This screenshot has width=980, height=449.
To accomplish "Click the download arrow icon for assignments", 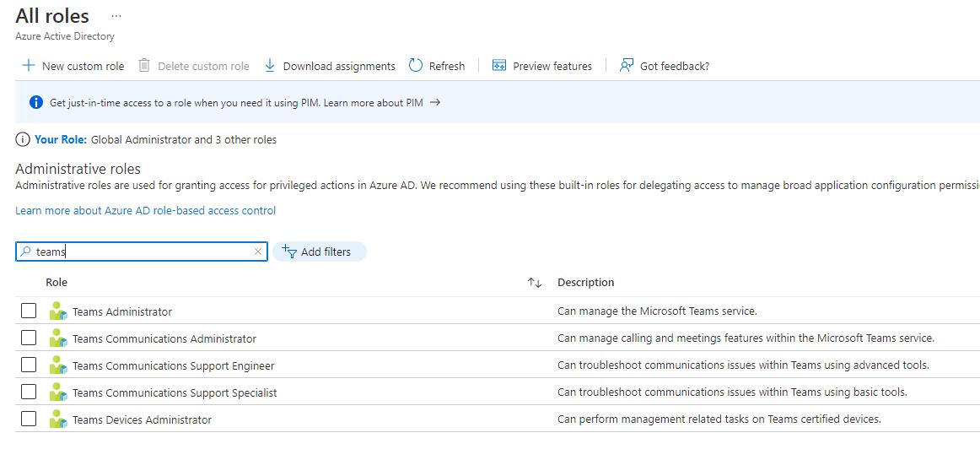I will pos(270,66).
